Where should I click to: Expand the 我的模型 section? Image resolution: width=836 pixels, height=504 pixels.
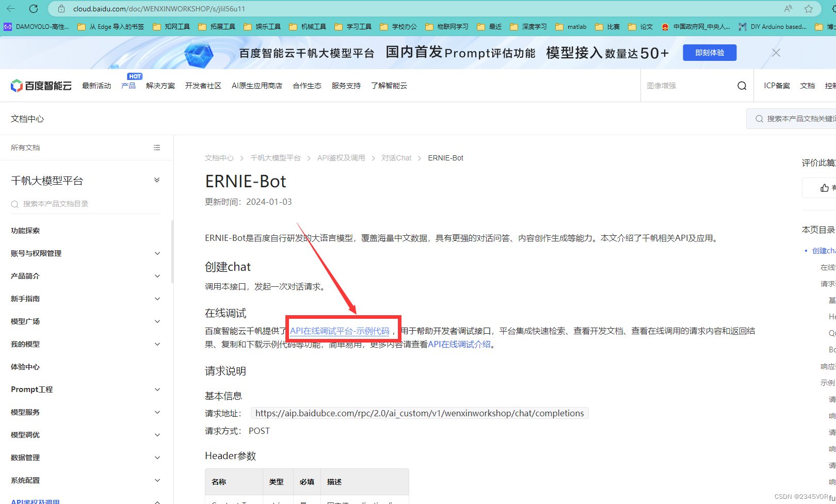pos(86,344)
